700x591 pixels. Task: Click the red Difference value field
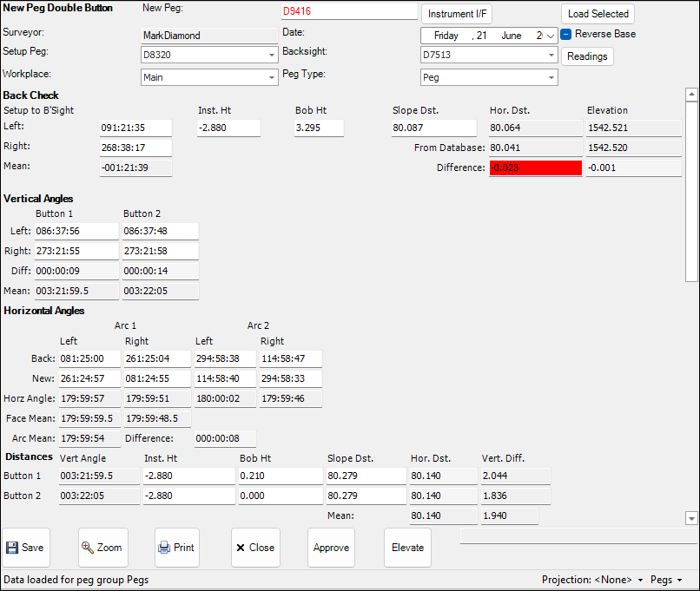coord(535,168)
